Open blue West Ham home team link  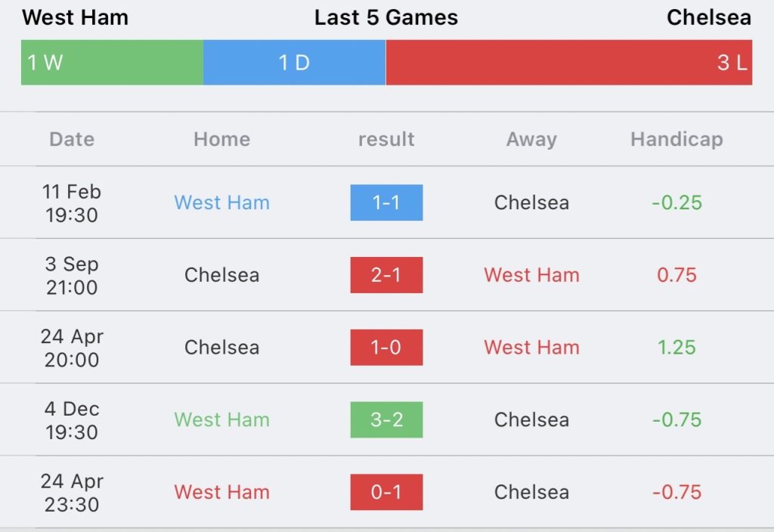click(221, 203)
